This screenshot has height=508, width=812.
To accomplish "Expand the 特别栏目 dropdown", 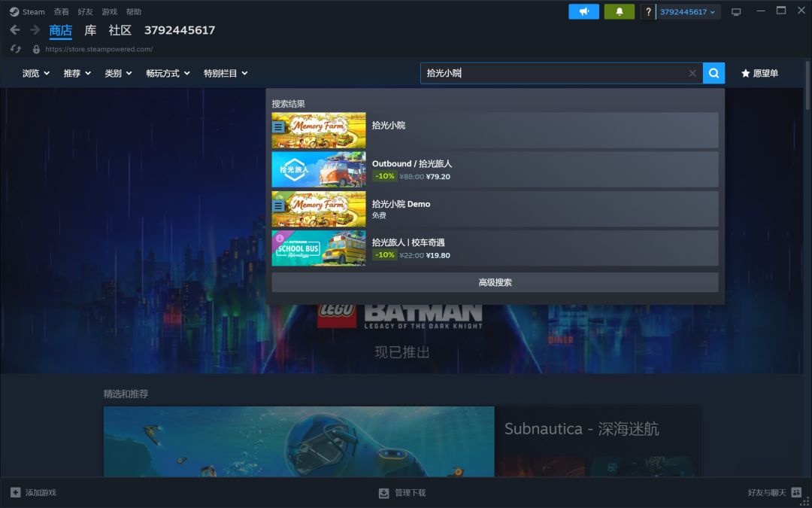I will 226,73.
